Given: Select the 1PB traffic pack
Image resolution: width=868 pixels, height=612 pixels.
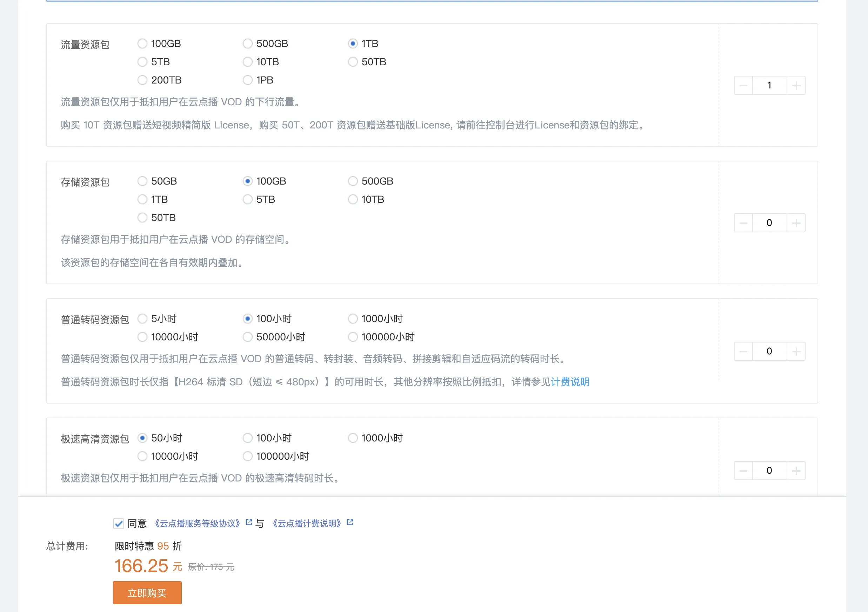Looking at the screenshot, I should pyautogui.click(x=247, y=80).
